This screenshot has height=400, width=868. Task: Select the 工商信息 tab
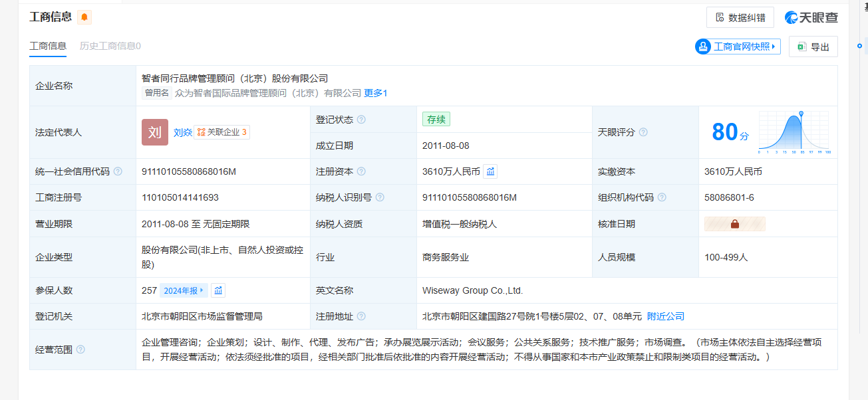tap(48, 46)
